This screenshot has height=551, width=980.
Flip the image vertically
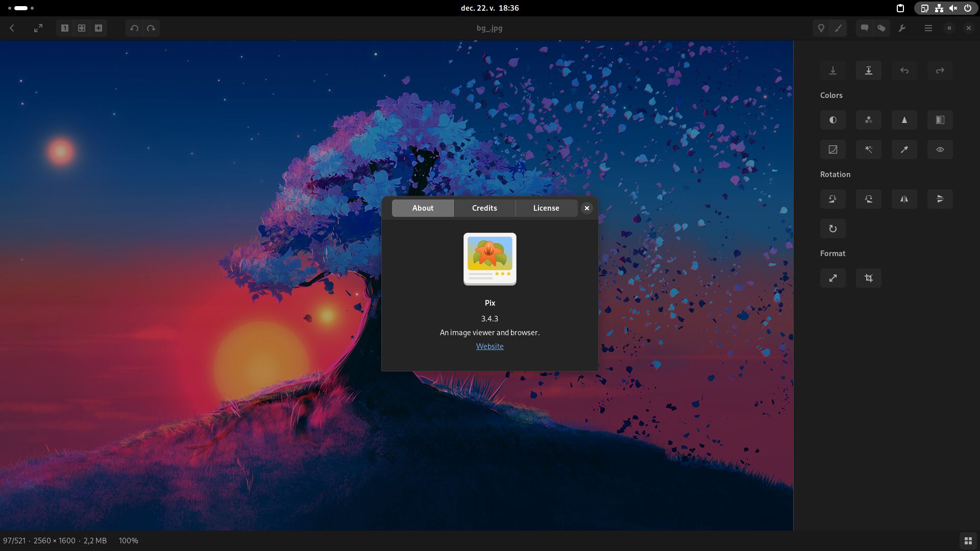(940, 199)
